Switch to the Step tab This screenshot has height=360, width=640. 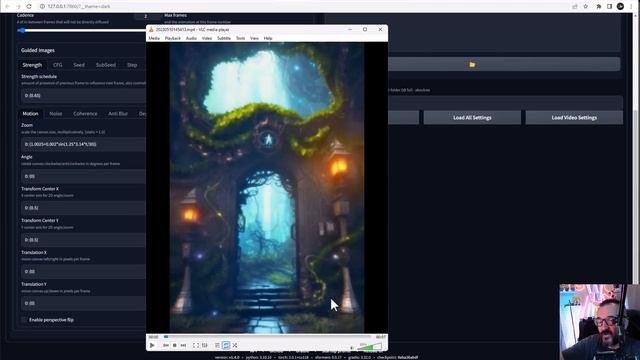pyautogui.click(x=132, y=65)
